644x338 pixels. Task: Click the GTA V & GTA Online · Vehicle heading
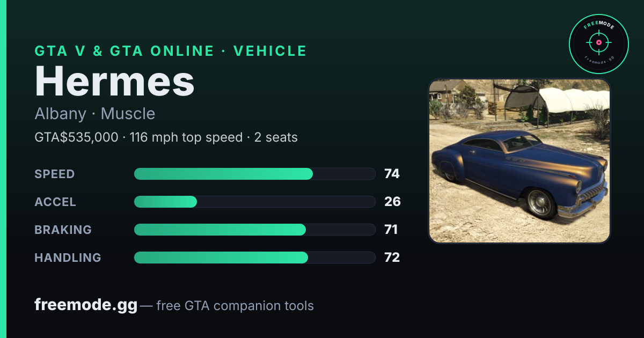click(x=171, y=51)
